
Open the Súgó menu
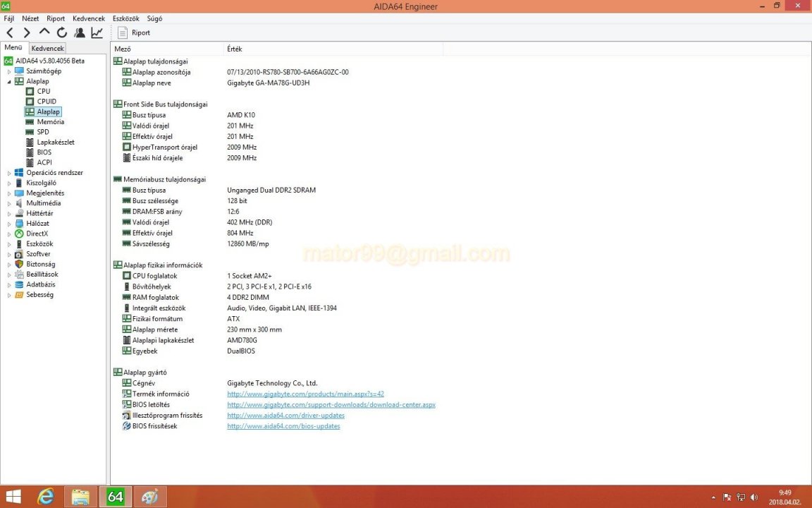[154, 18]
